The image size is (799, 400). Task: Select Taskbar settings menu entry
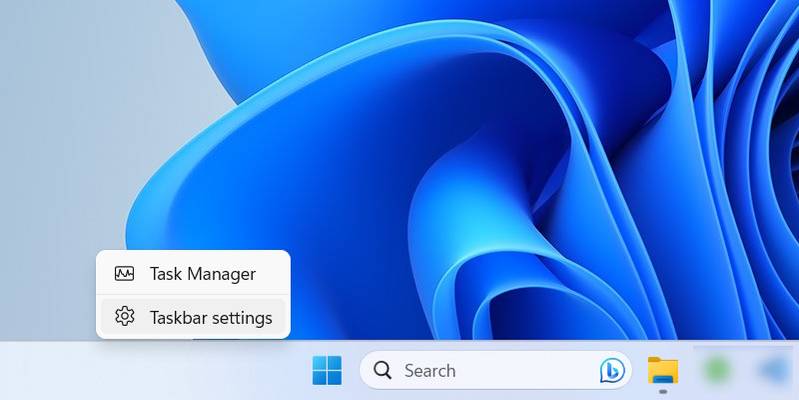pos(193,317)
